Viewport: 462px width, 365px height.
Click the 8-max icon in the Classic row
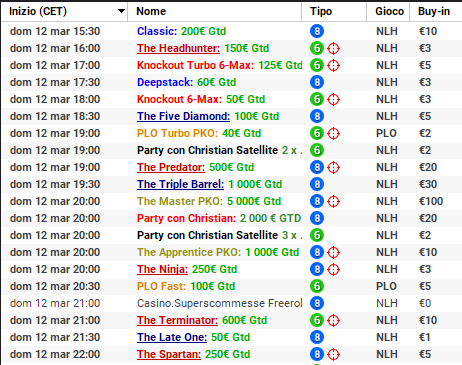(317, 31)
